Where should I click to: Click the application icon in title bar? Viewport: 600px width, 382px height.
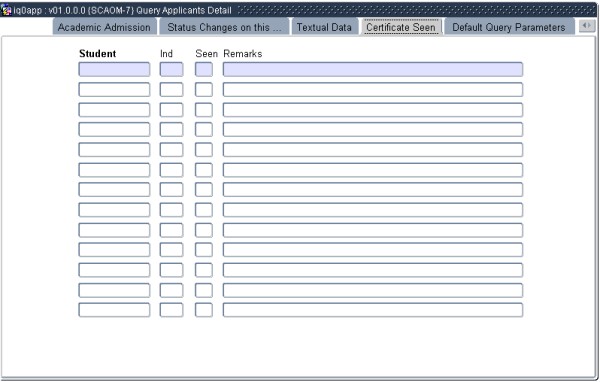pos(6,10)
